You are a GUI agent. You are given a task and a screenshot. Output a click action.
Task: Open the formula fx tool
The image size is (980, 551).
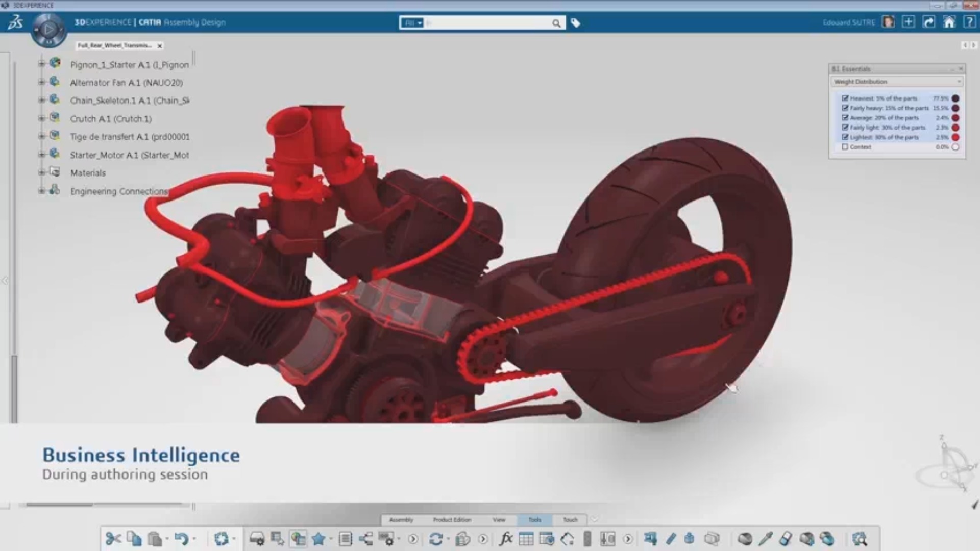[506, 539]
